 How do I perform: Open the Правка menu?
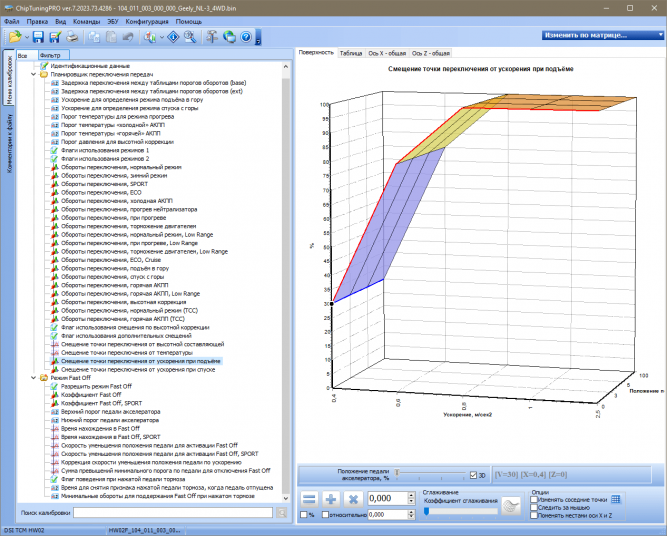pyautogui.click(x=37, y=21)
